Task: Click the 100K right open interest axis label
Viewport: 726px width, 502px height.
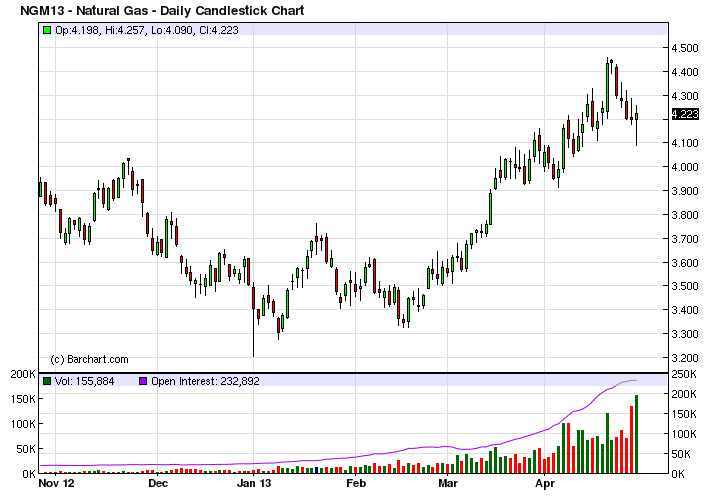Action: pos(683,434)
